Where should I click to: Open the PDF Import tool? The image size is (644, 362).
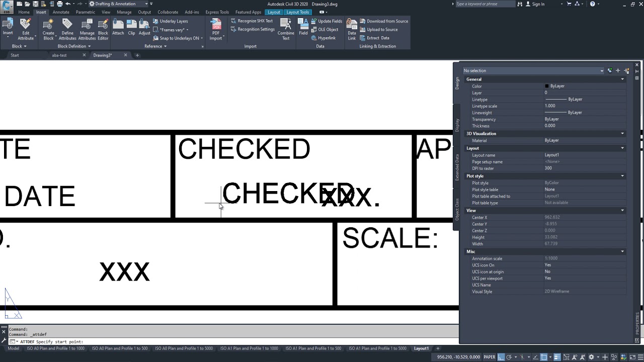pyautogui.click(x=216, y=29)
